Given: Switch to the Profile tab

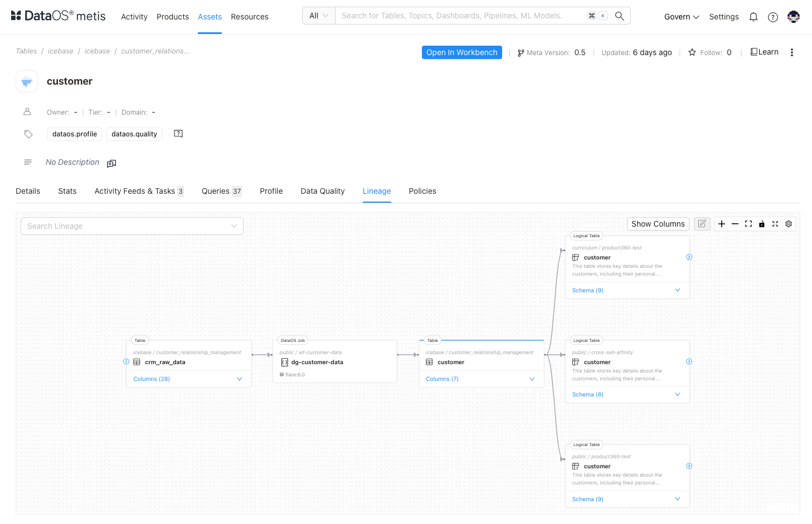Looking at the screenshot, I should 271,191.
